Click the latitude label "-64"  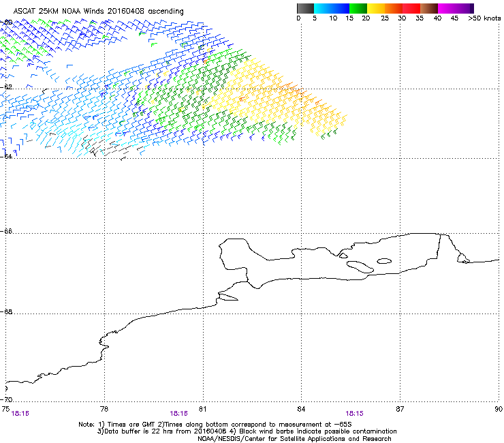tap(6, 156)
